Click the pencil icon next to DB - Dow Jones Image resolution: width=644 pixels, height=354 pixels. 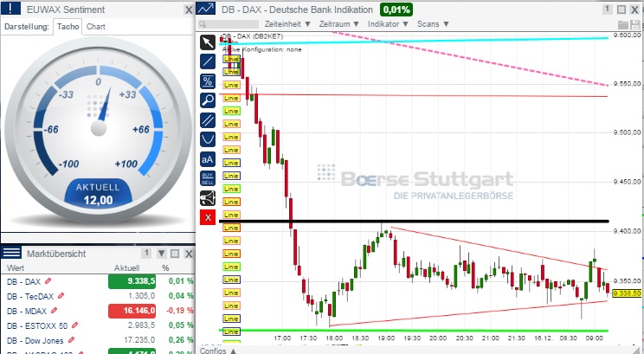(71, 340)
